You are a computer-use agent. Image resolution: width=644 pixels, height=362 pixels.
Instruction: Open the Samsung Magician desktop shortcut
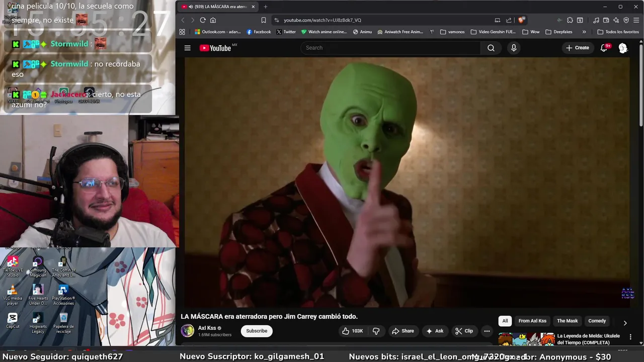point(38,266)
